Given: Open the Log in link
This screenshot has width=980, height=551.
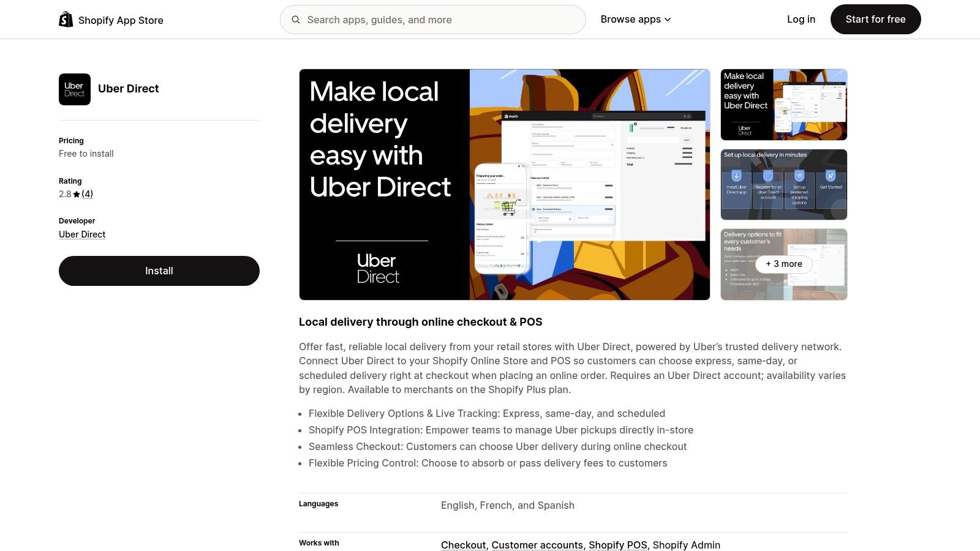Looking at the screenshot, I should (801, 20).
